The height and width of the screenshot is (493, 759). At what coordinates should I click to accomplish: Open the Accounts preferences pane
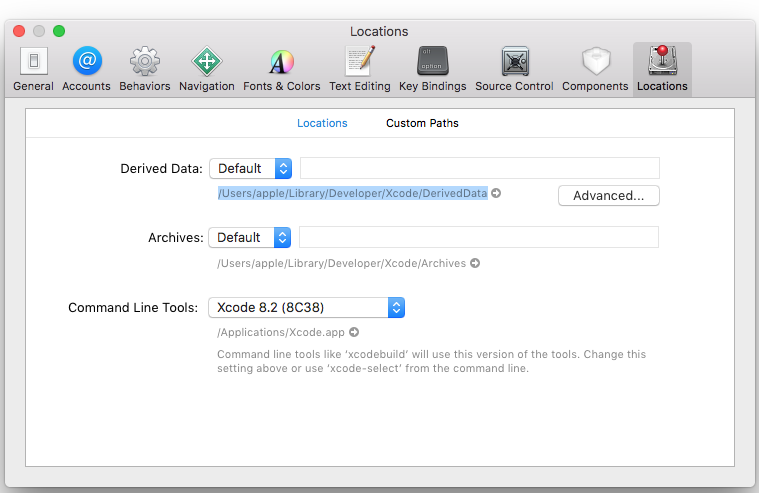click(x=87, y=69)
